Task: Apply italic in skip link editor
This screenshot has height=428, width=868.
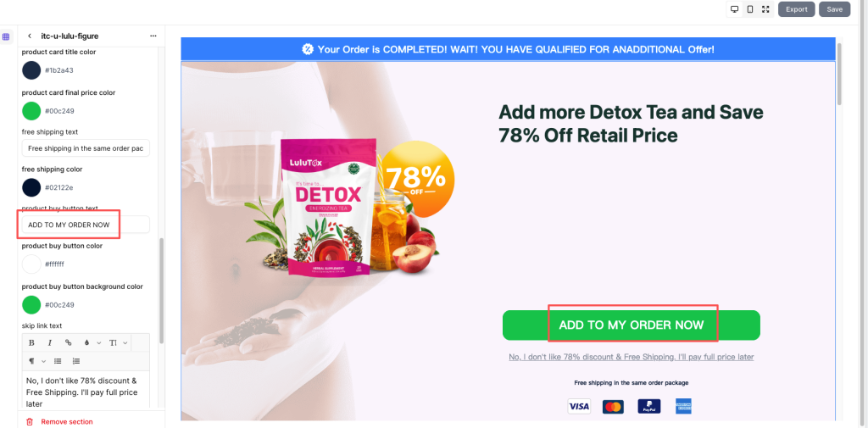Action: pyautogui.click(x=50, y=343)
